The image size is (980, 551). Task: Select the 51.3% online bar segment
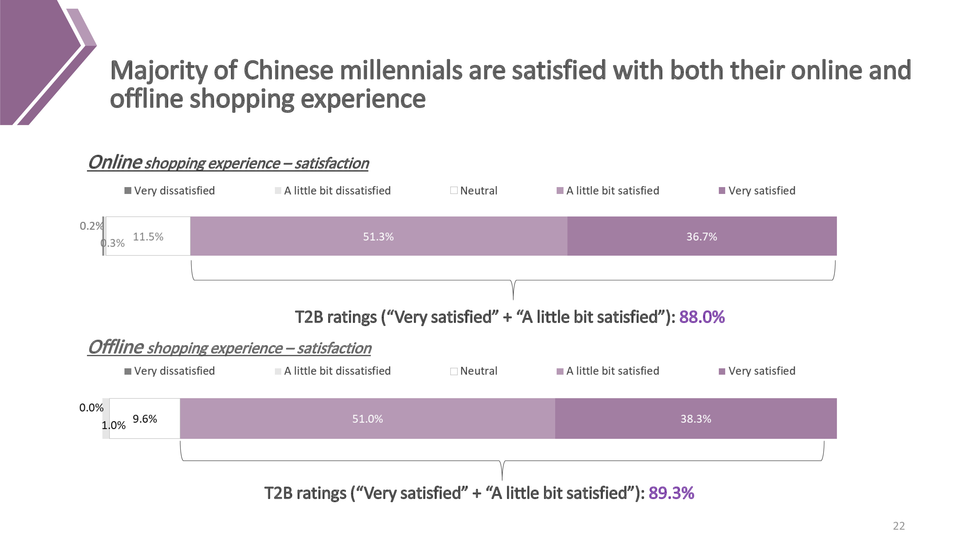[379, 236]
